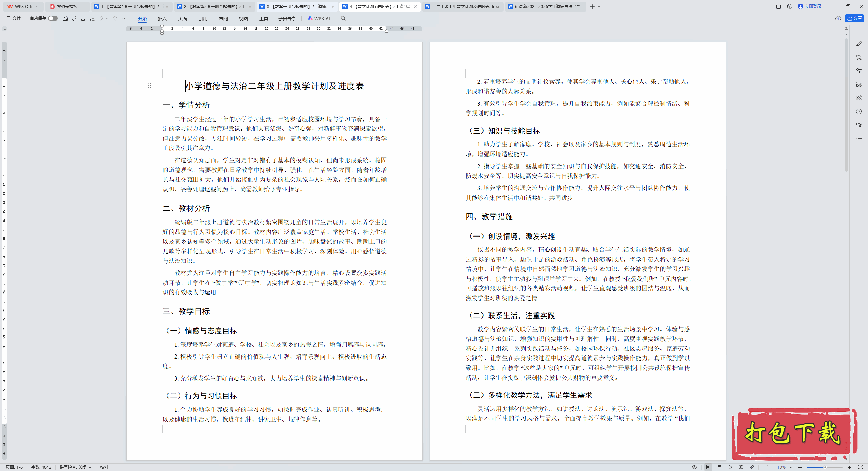Click the zoom slider handle
This screenshot has height=471, width=868.
825,467
